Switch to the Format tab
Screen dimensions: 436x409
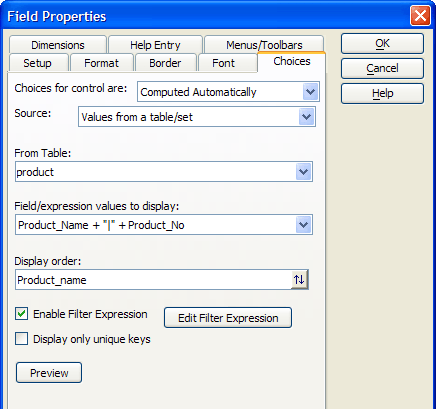[x=102, y=63]
